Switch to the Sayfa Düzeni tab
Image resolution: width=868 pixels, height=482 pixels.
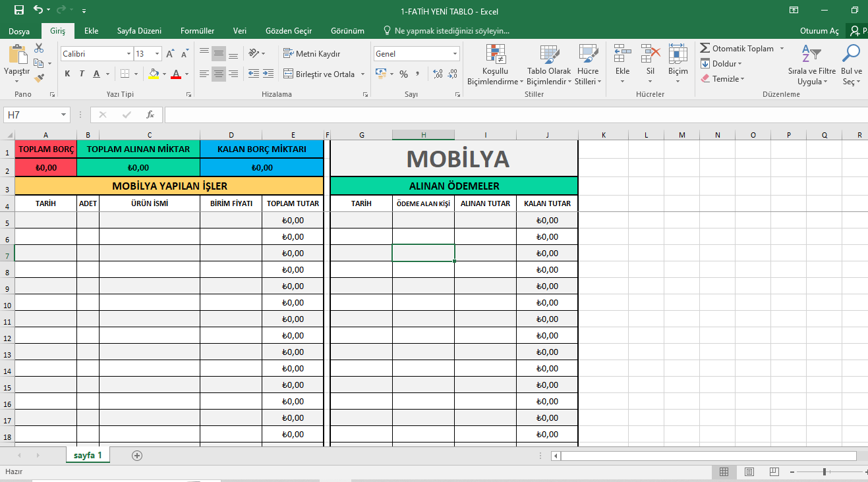click(139, 31)
